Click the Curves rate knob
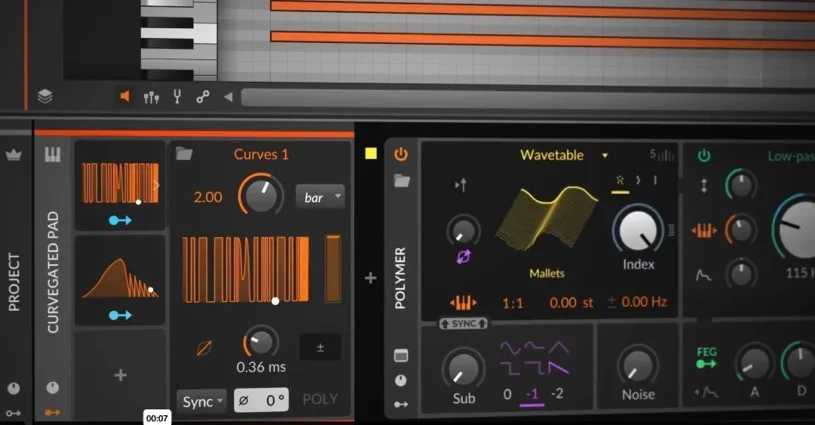The width and height of the screenshot is (815, 425). (261, 195)
